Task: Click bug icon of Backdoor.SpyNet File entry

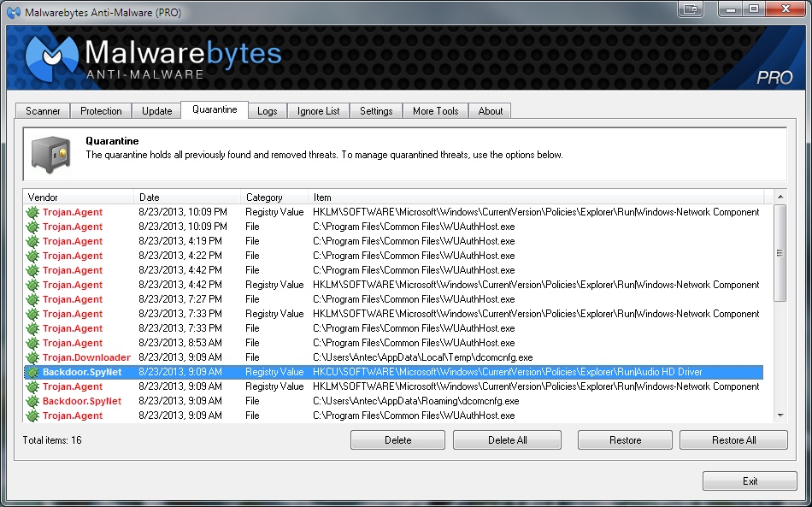Action: click(32, 401)
